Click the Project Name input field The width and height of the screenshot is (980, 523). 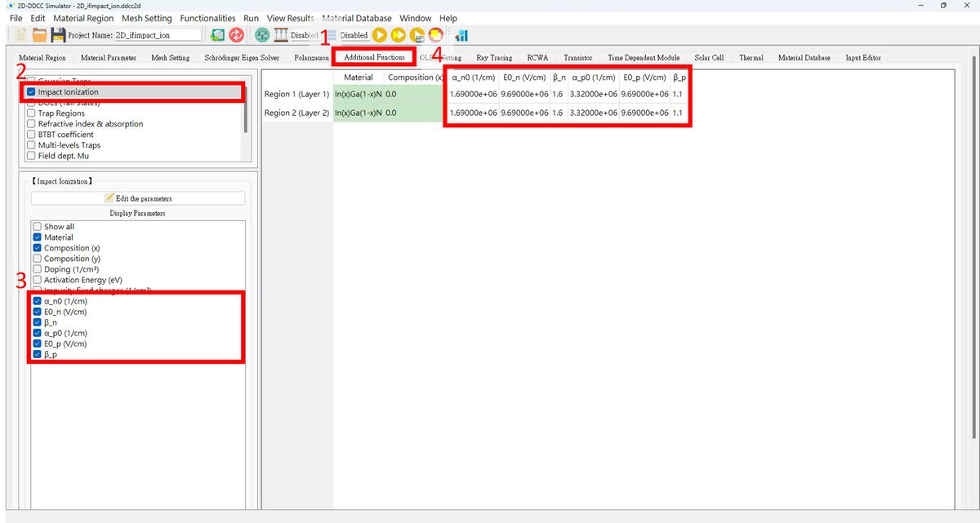coord(157,35)
